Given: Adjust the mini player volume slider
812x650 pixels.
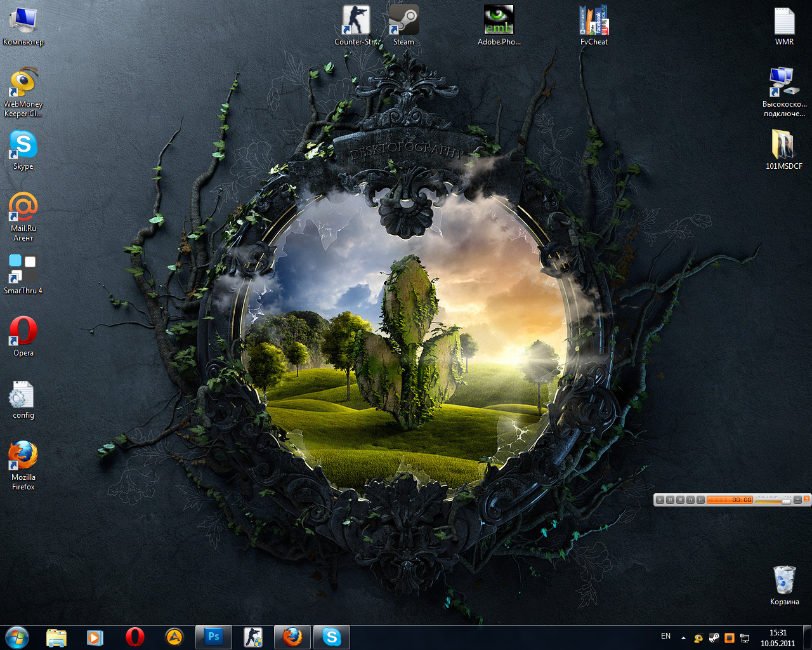Looking at the screenshot, I should pos(773,502).
